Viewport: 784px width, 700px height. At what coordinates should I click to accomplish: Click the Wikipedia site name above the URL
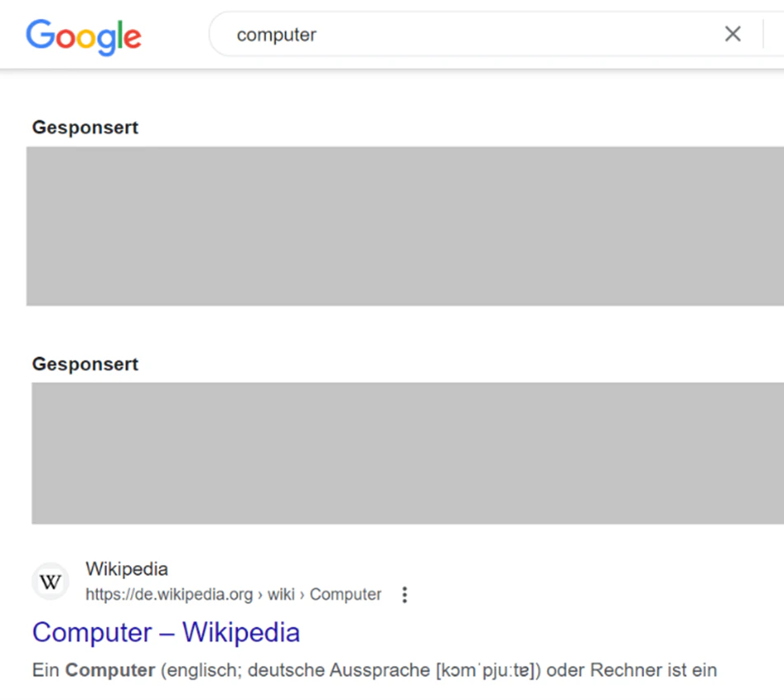(x=127, y=569)
